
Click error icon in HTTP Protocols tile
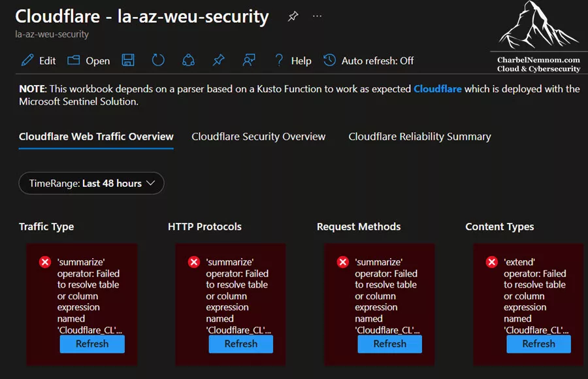[194, 262]
